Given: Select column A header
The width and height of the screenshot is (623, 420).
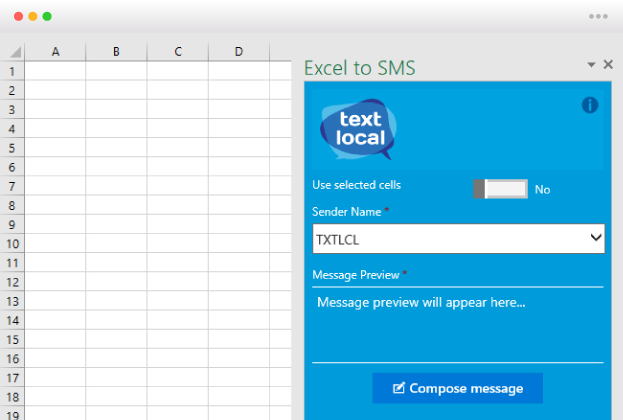Looking at the screenshot, I should pos(55,52).
